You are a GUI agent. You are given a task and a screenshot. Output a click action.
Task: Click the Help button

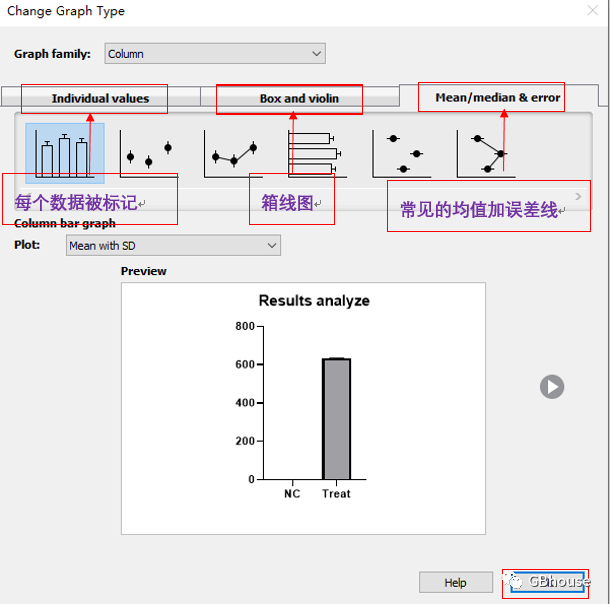pos(455,582)
